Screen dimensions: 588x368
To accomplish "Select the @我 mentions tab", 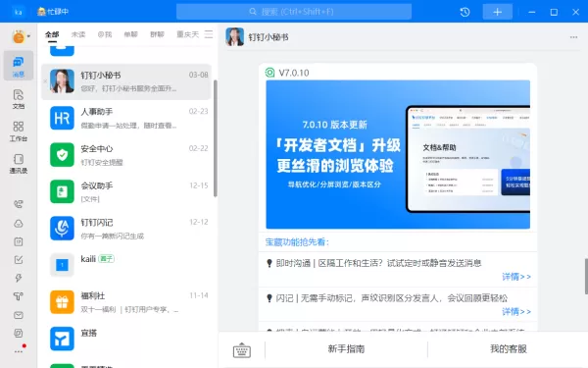I will pyautogui.click(x=105, y=34).
